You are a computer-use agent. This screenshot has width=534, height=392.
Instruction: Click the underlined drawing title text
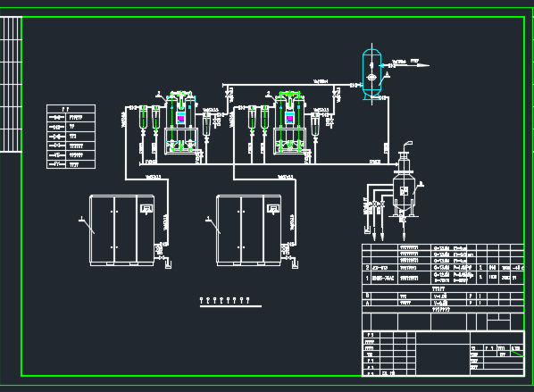tap(225, 300)
